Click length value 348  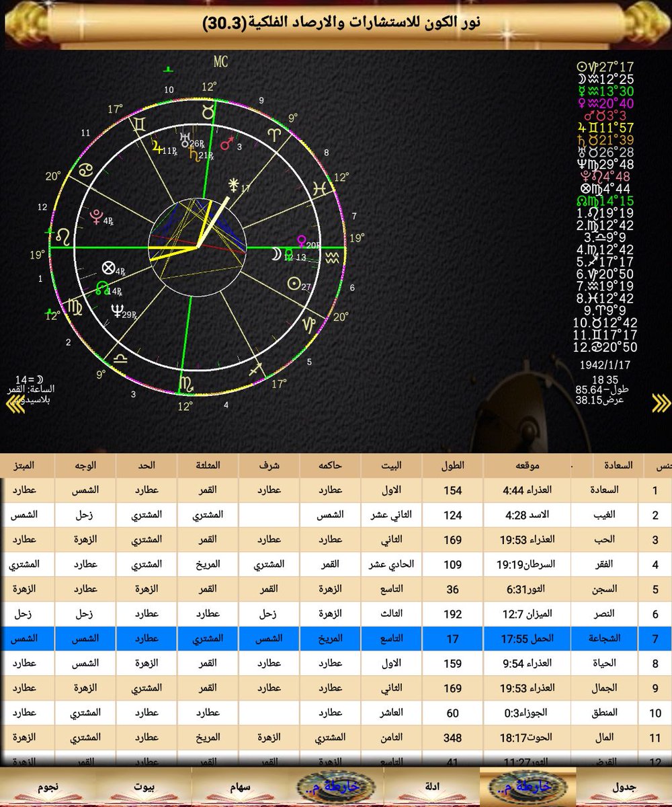pos(453,737)
